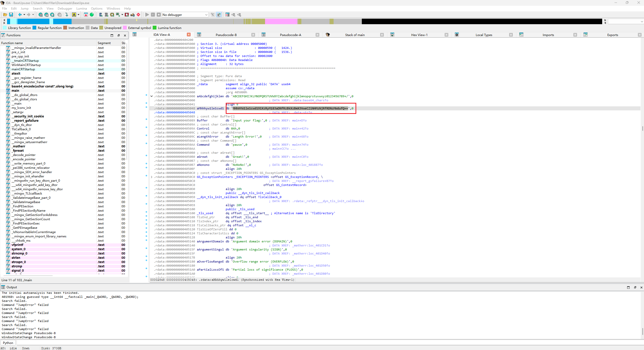
Task: Open a file using the folder toolbar icon
Action: click(x=5, y=15)
